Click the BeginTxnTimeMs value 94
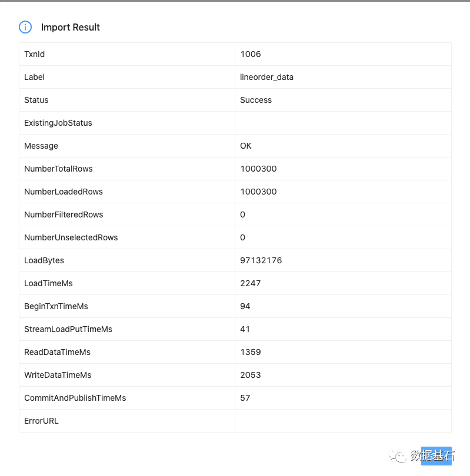 [x=245, y=306]
